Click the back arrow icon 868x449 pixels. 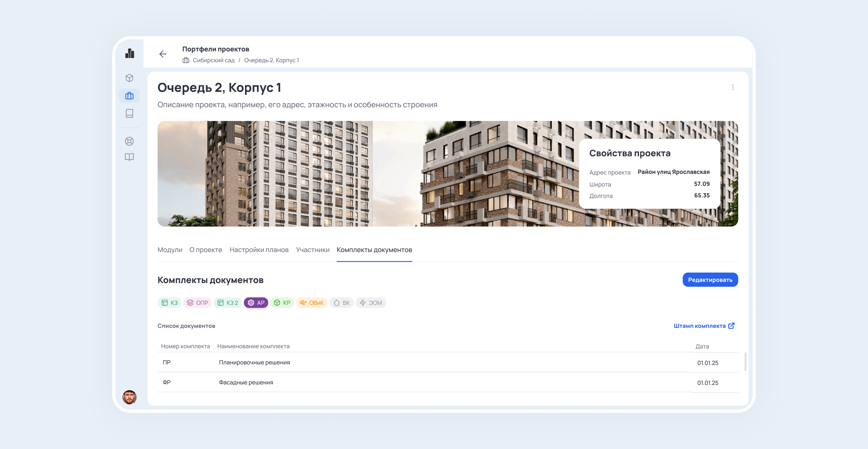pyautogui.click(x=163, y=54)
